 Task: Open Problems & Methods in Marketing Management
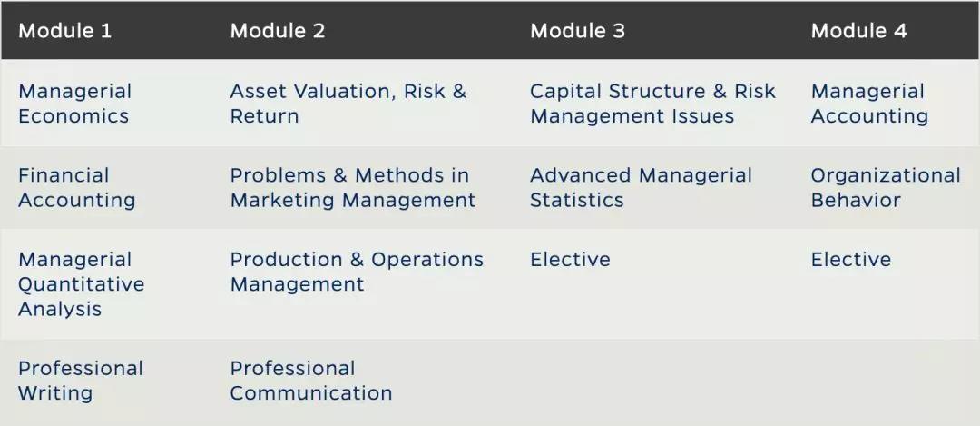click(x=352, y=188)
